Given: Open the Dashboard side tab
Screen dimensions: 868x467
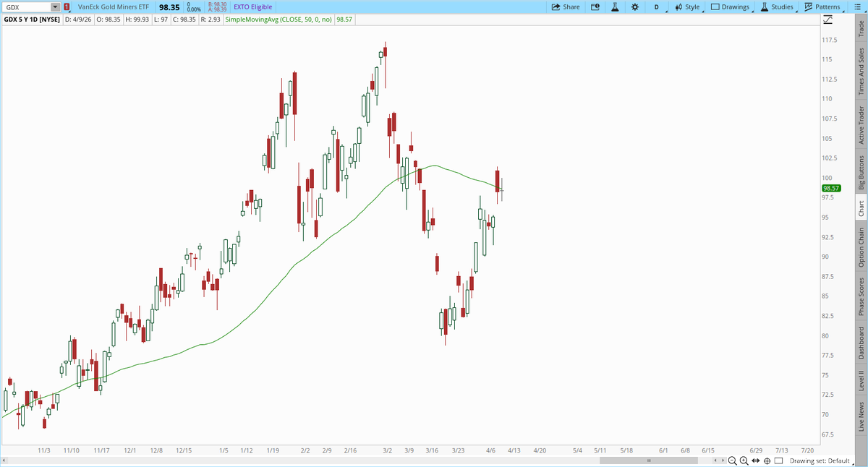Looking at the screenshot, I should [x=861, y=343].
